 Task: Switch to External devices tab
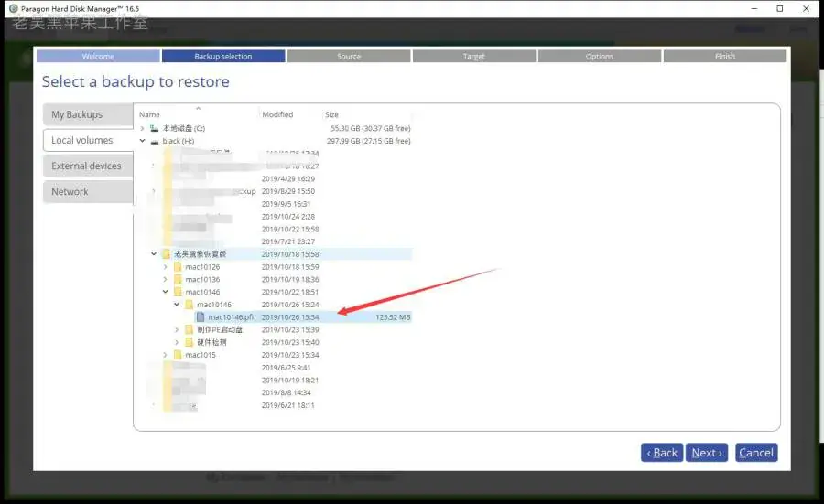coord(88,166)
